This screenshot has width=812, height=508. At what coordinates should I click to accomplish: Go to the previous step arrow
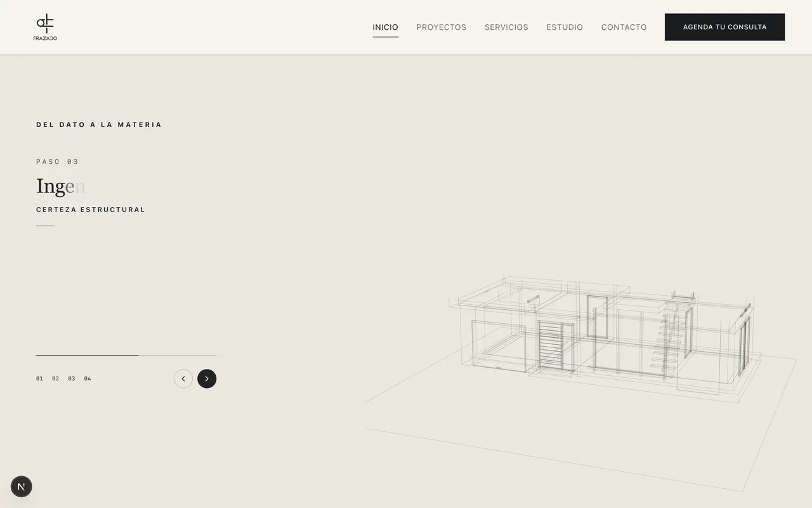click(183, 378)
